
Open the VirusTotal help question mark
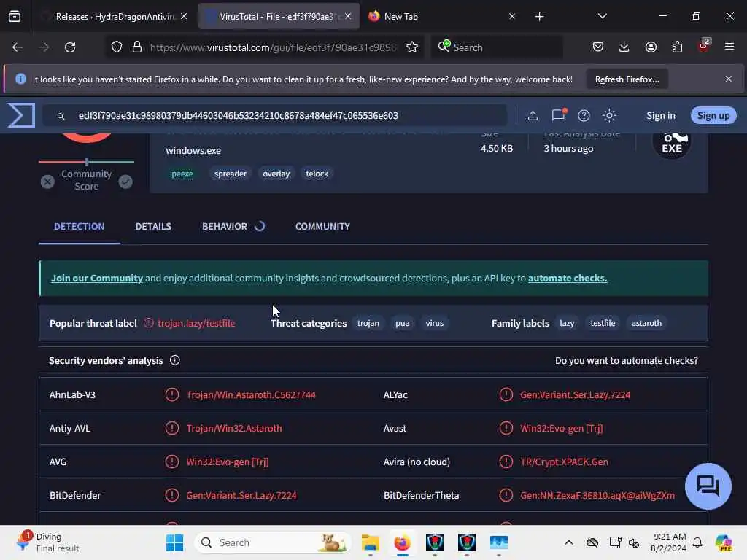click(x=584, y=115)
